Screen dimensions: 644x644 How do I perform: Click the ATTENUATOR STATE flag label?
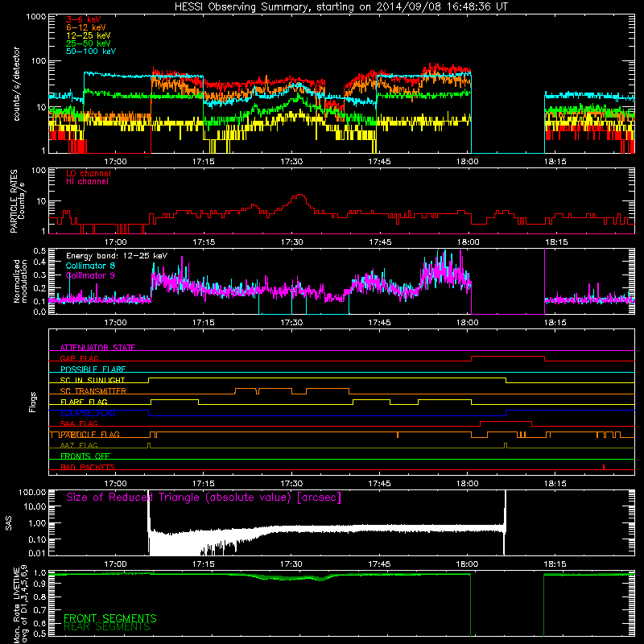[x=97, y=348]
